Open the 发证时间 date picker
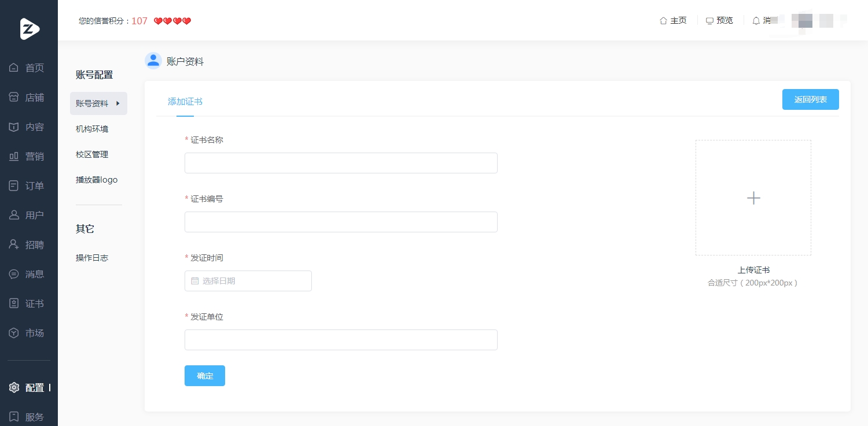 (248, 281)
